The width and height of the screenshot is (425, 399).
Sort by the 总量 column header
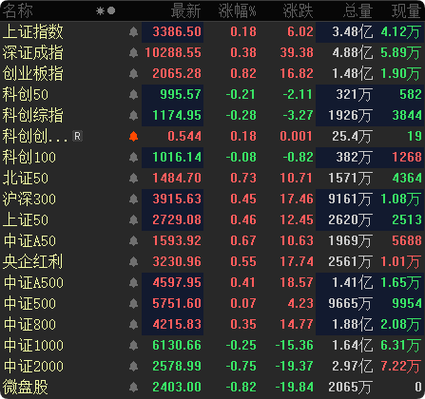click(358, 11)
